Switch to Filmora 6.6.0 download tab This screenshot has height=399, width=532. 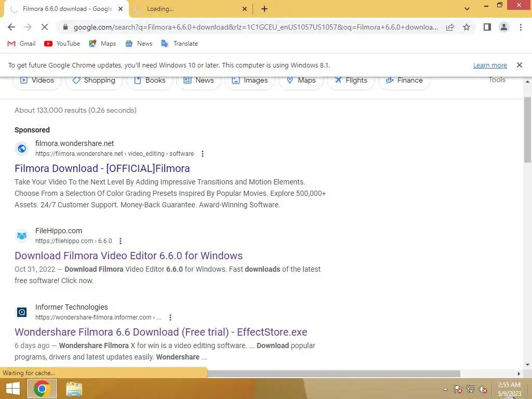click(66, 9)
